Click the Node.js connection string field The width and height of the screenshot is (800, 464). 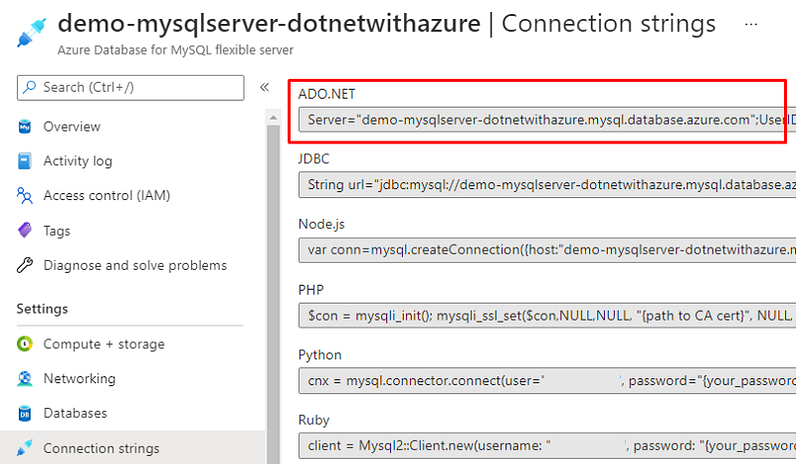(x=547, y=250)
